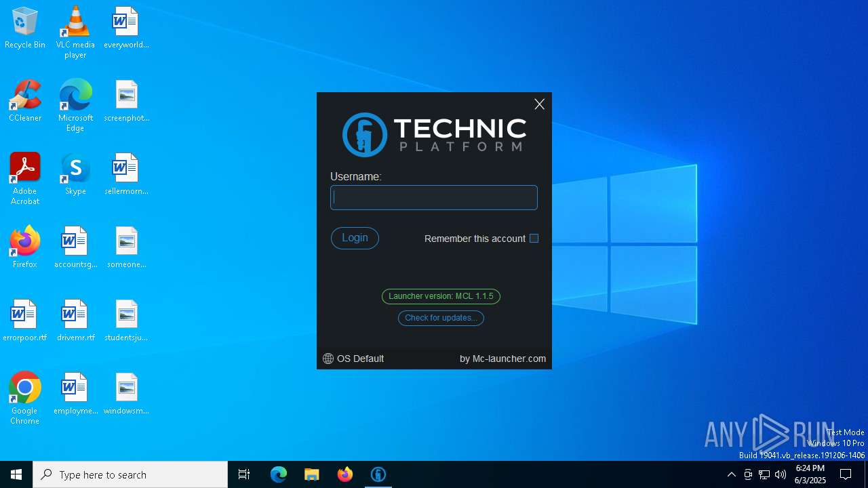The image size is (868, 488).
Task: Open OS Default language selector
Action: [x=353, y=359]
